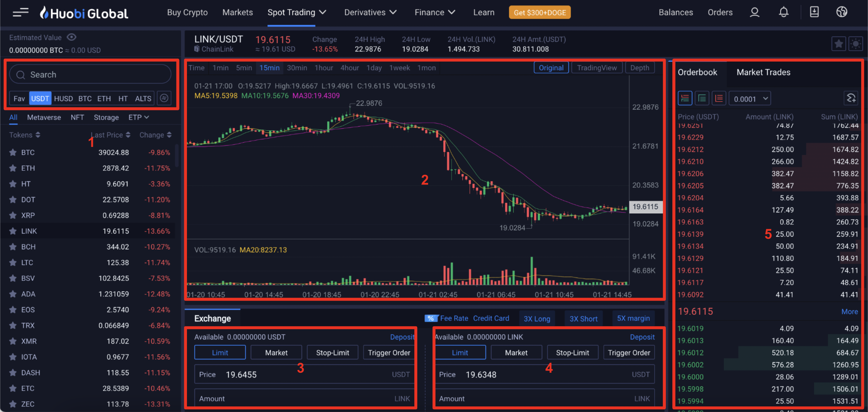Click the hamburger menu icon
The height and width of the screenshot is (412, 868).
[x=20, y=13]
